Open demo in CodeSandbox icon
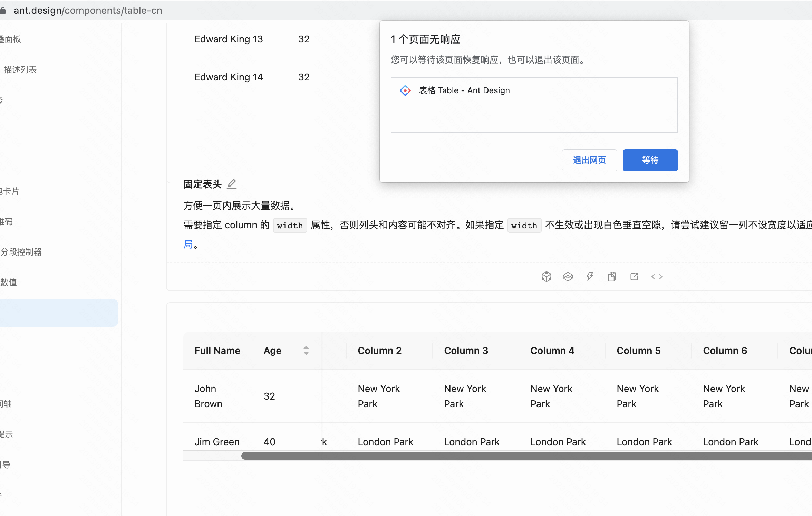This screenshot has height=516, width=812. point(546,277)
